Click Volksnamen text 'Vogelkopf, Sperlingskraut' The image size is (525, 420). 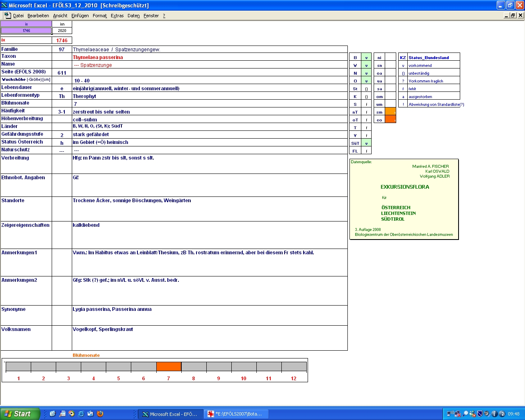(x=103, y=329)
